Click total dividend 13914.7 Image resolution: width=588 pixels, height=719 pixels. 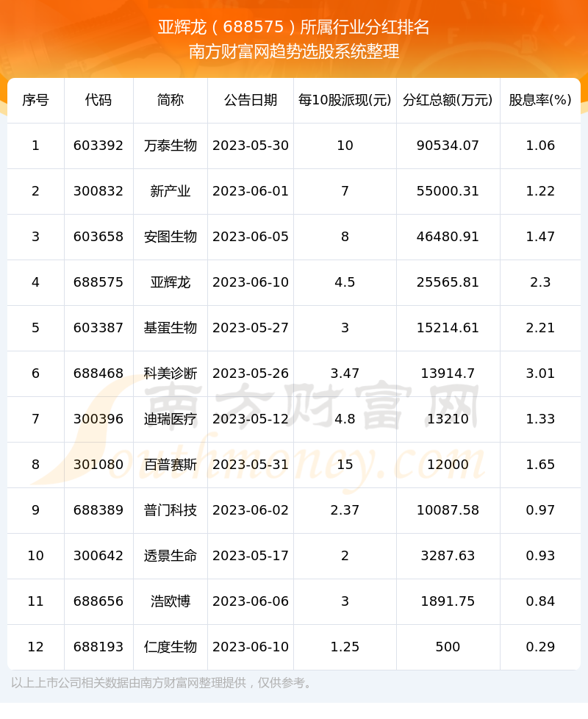click(x=448, y=373)
